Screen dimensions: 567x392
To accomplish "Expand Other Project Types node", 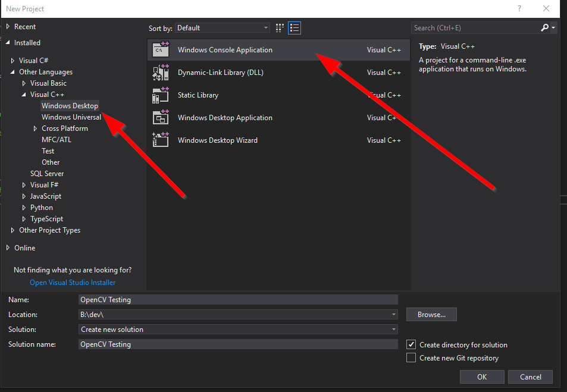I will click(12, 230).
